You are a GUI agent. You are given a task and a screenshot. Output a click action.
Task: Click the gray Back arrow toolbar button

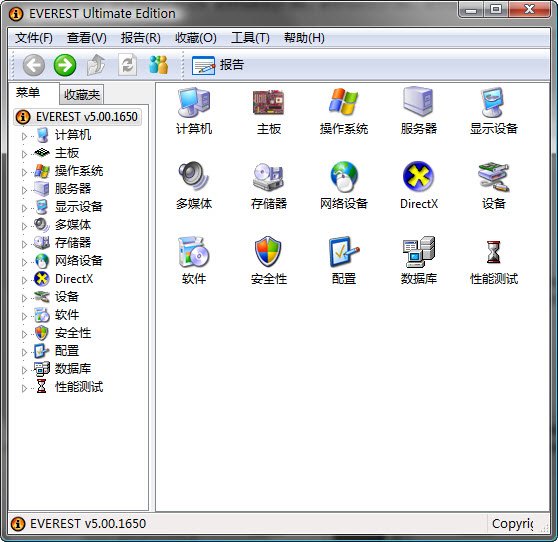34,65
